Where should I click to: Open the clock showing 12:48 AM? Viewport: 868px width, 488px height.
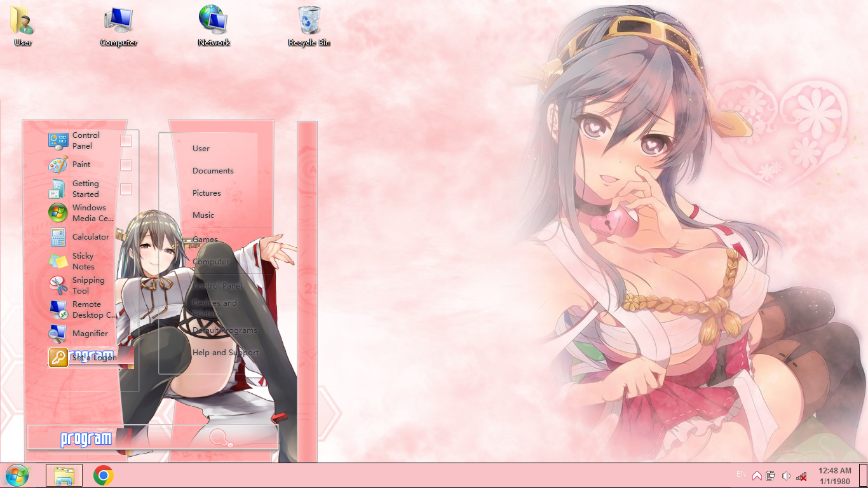(835, 476)
